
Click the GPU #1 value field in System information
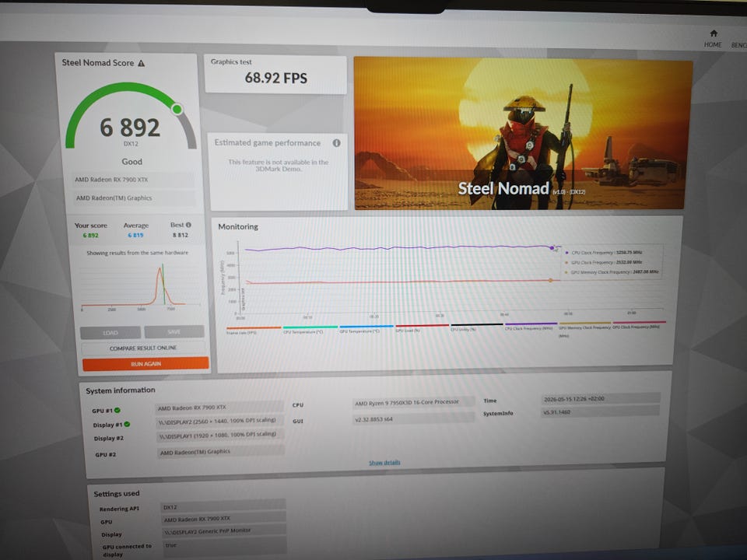[x=219, y=408]
